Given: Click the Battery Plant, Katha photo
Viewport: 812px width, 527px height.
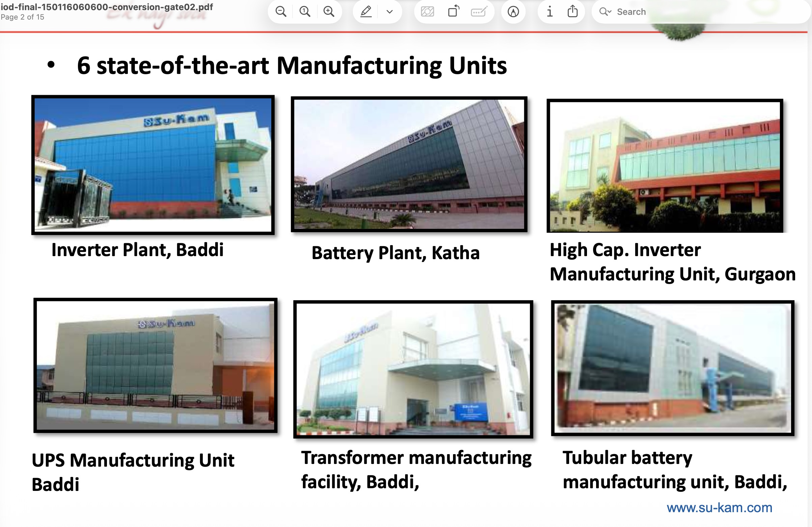Looking at the screenshot, I should (409, 164).
